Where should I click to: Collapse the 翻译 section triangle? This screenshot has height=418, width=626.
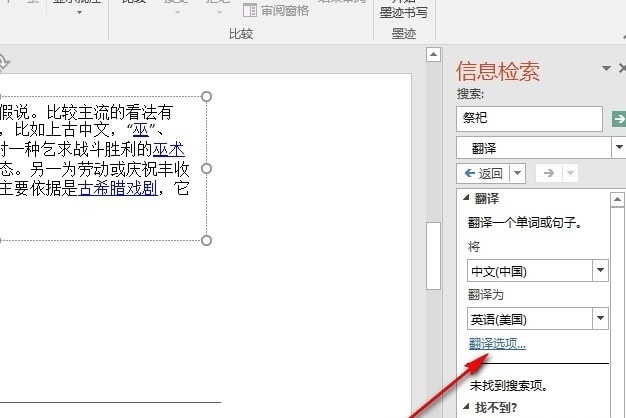[466, 198]
